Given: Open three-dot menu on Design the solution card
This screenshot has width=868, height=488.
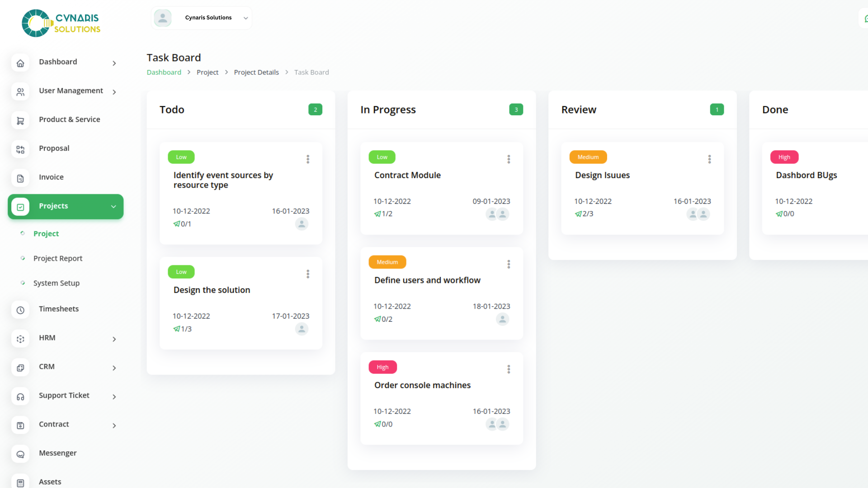Looking at the screenshot, I should tap(308, 274).
